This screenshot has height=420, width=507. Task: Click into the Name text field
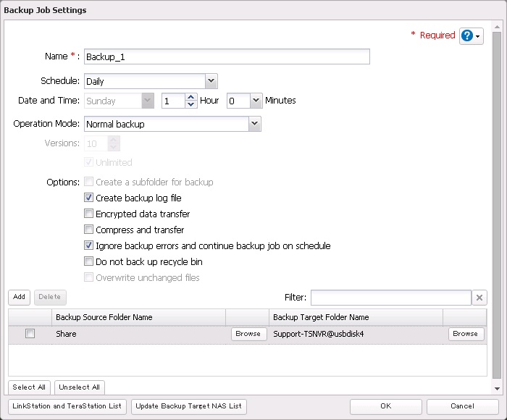click(227, 56)
